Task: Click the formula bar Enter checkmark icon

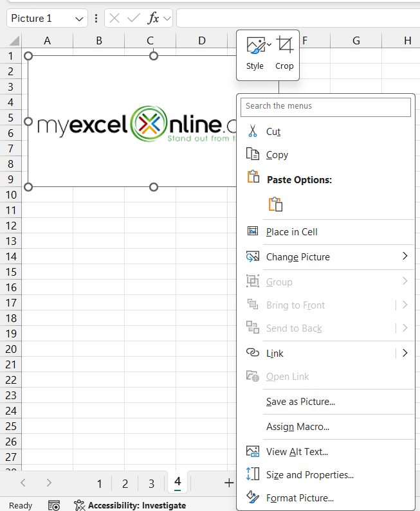Action: (x=133, y=18)
